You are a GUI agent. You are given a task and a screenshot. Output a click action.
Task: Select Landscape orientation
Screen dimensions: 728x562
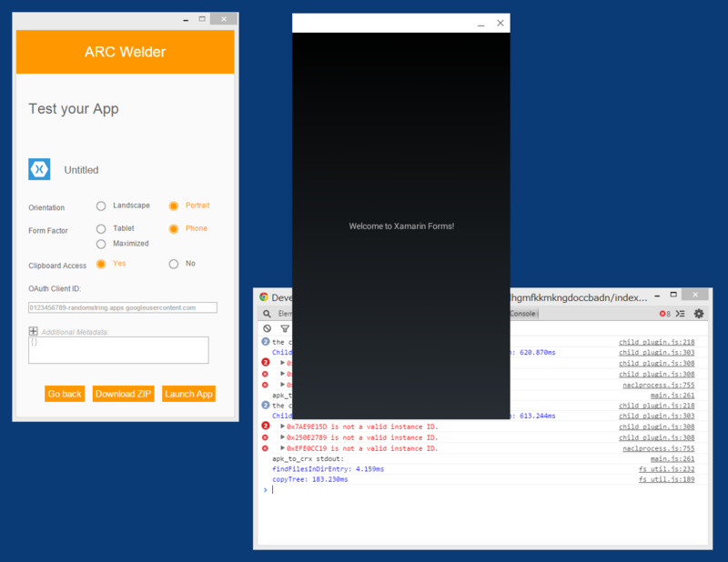pos(101,206)
